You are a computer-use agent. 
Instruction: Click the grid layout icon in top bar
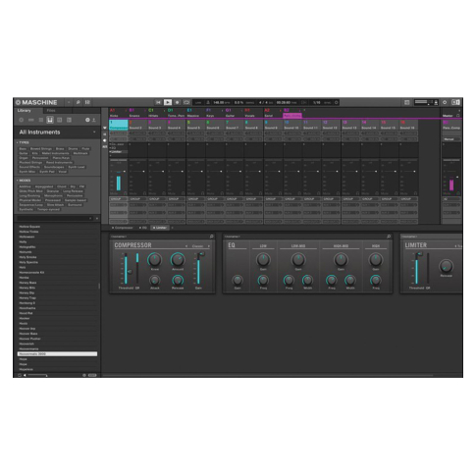coord(406,102)
